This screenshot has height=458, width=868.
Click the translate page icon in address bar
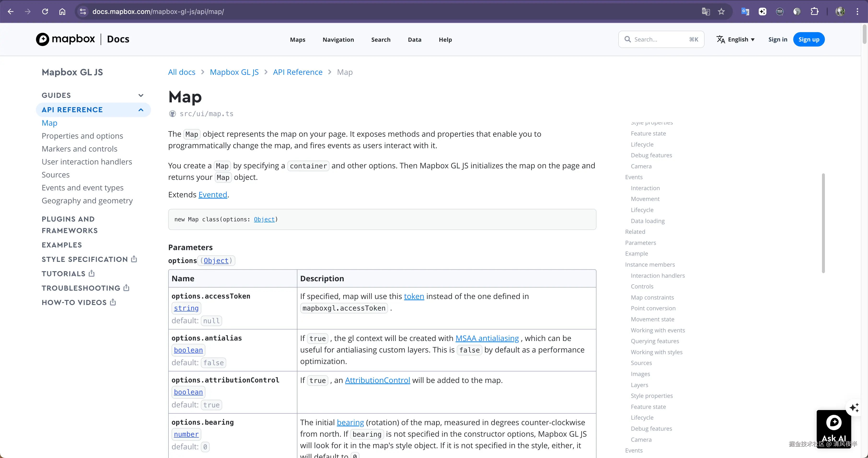click(x=706, y=12)
